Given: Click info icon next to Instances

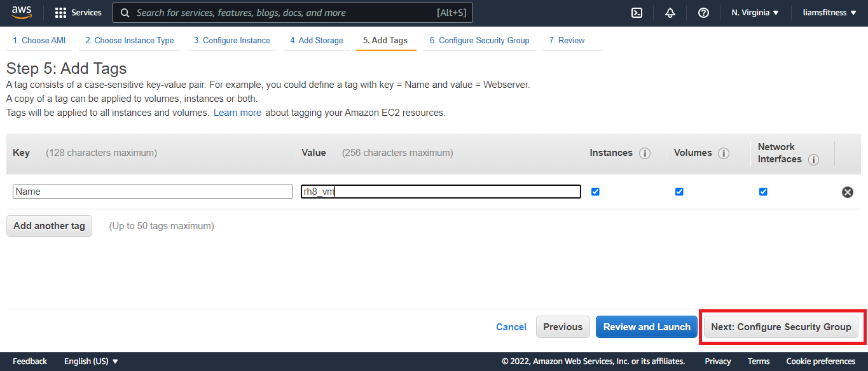Looking at the screenshot, I should click(645, 153).
